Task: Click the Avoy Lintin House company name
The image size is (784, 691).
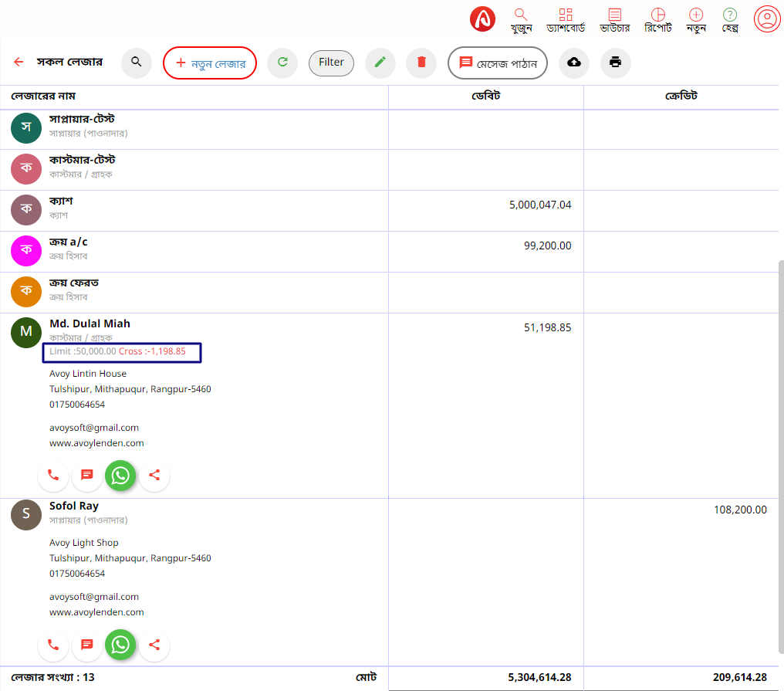Action: pyautogui.click(x=88, y=374)
